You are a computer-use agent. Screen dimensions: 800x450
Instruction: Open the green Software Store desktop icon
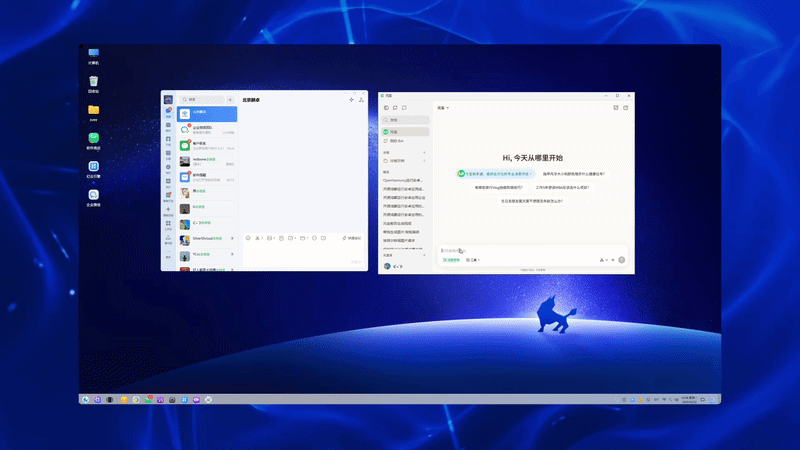point(93,141)
